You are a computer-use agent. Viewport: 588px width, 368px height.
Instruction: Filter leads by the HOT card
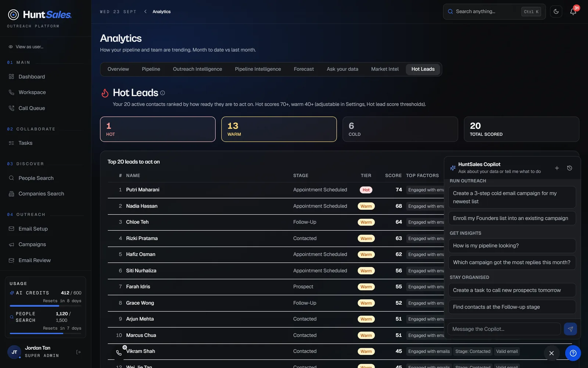[158, 129]
